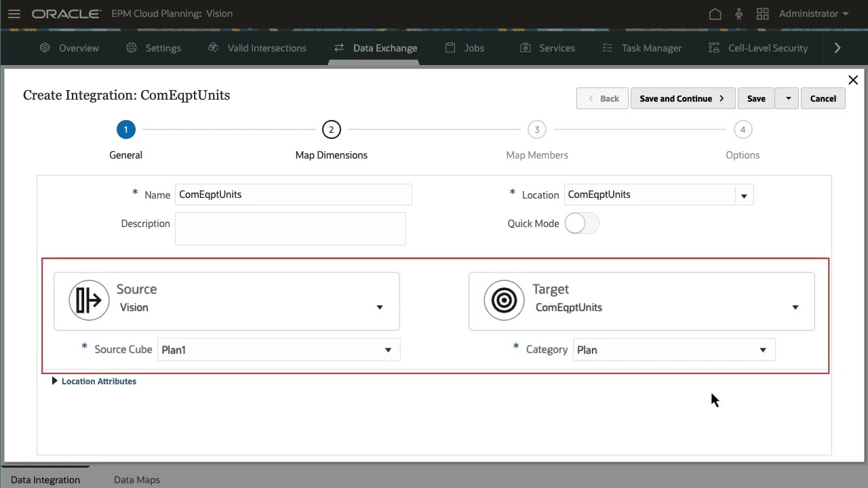Go to step 4 Options
The height and width of the screenshot is (488, 868).
coord(743,129)
